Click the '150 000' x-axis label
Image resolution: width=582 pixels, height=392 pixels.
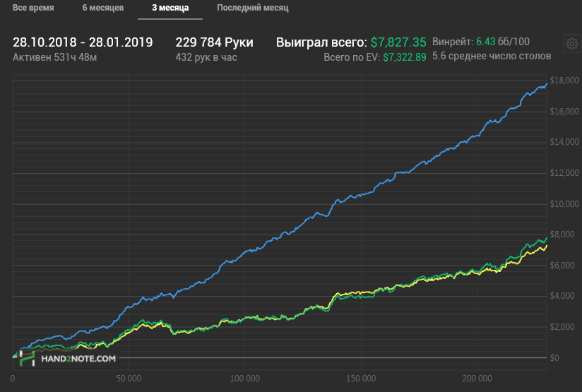361,379
